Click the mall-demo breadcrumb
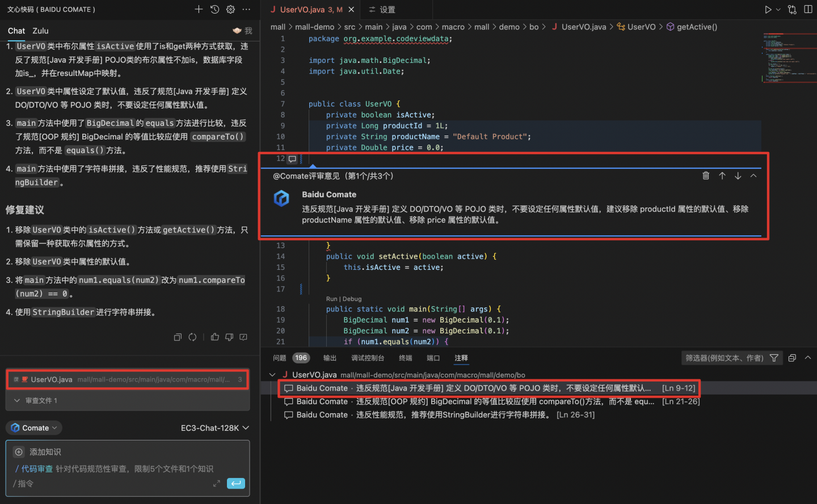Image resolution: width=817 pixels, height=504 pixels. coord(314,27)
